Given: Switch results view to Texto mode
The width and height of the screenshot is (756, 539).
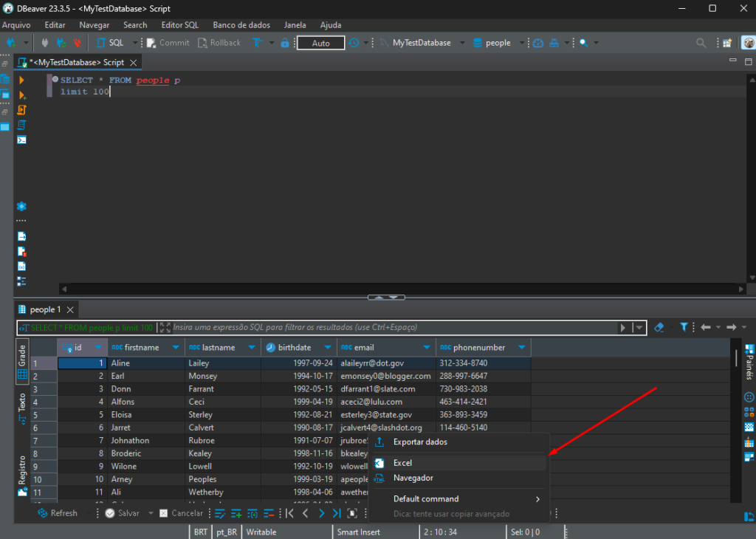Looking at the screenshot, I should tap(22, 408).
